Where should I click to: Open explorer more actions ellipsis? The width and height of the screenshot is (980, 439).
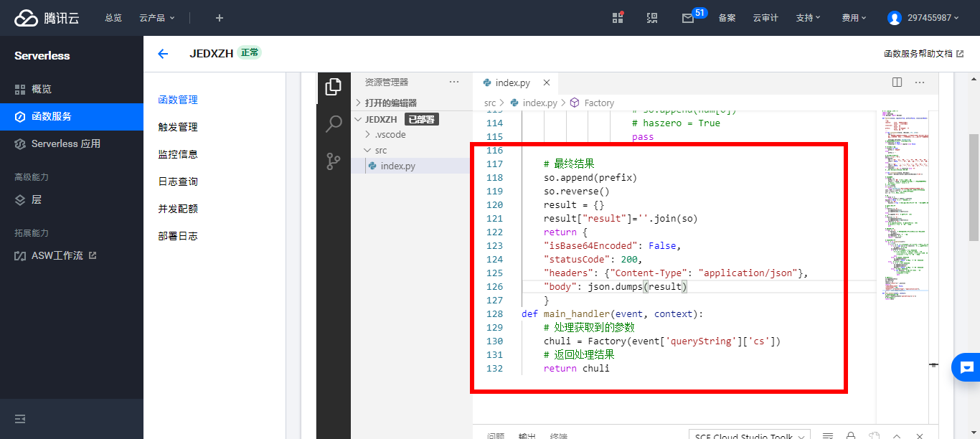[x=454, y=82]
